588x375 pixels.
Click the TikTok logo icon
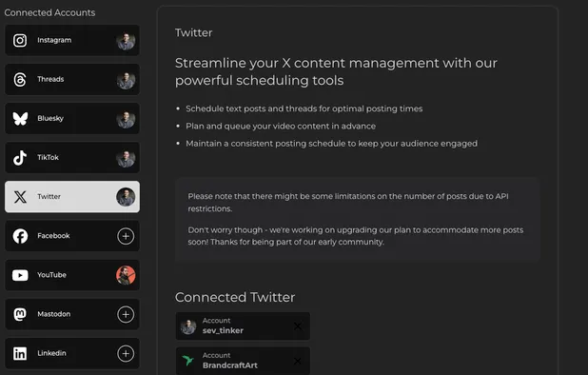point(20,158)
